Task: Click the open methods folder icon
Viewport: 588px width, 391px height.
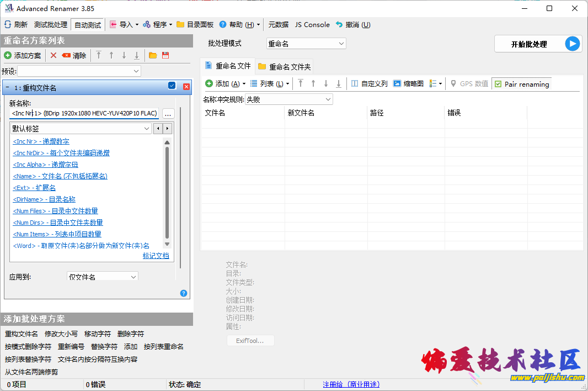Action: click(153, 55)
